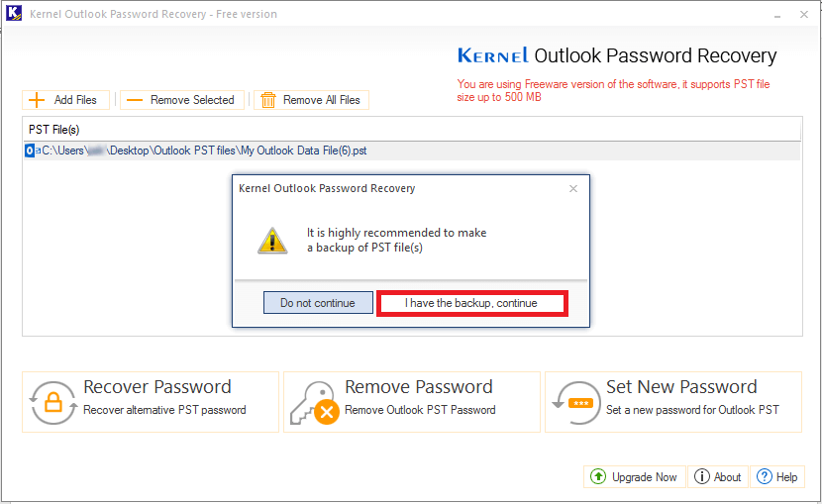Minimize the Kernel Outlook Password Recovery window

click(776, 15)
